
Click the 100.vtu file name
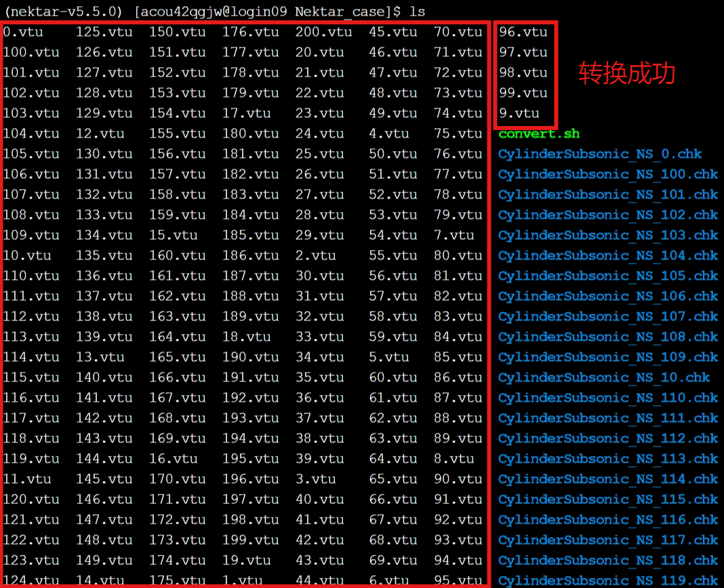point(31,52)
